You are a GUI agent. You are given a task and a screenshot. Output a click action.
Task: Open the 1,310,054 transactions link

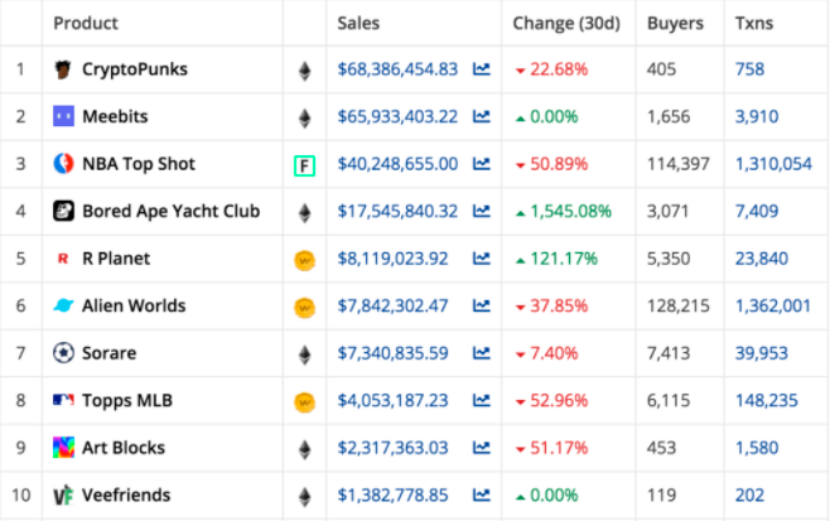point(773,164)
